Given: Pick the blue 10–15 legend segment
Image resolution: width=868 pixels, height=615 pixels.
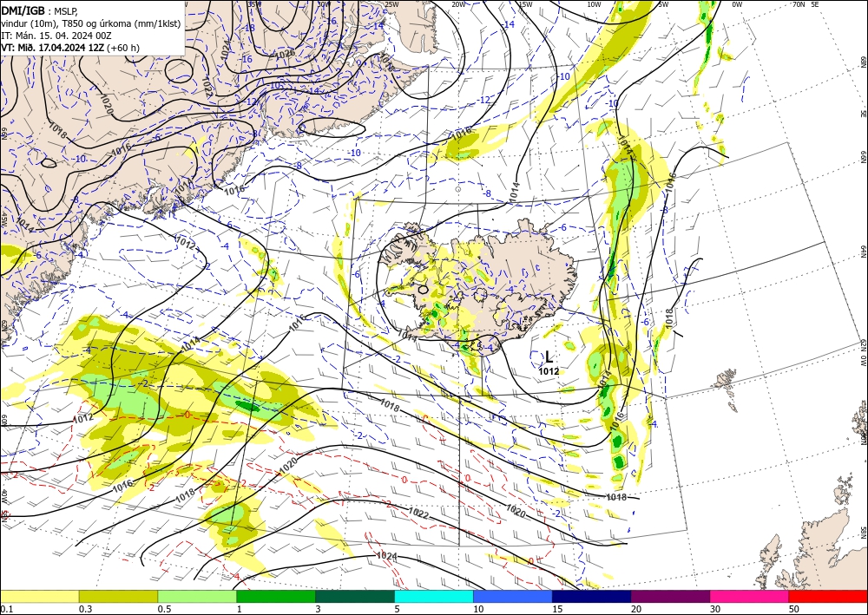Looking at the screenshot, I should tap(513, 596).
